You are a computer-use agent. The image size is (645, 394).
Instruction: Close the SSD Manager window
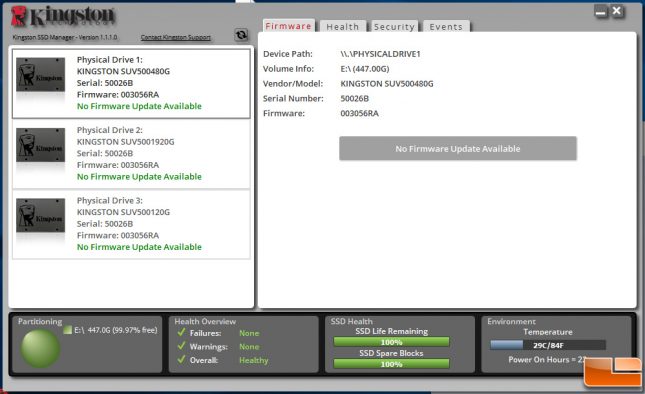(617, 11)
